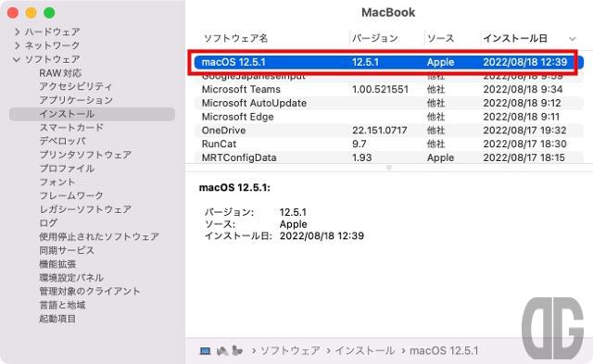Open フォント in the sidebar
Screen dimensions: 593x364
click(x=57, y=182)
